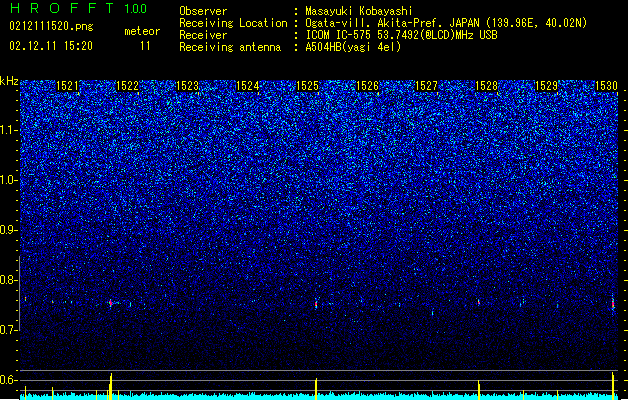Screen dimensions: 629x400
Task: Click the ICOM IC-575 receiver text
Action: coord(401,35)
